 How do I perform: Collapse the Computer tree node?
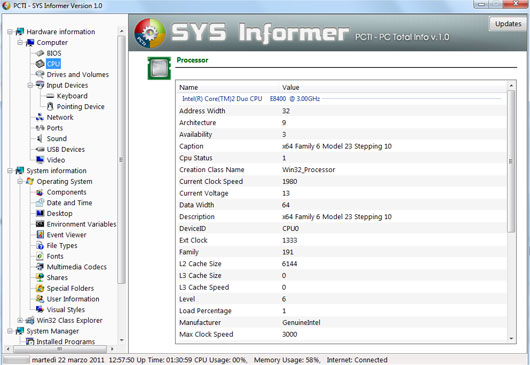click(20, 42)
